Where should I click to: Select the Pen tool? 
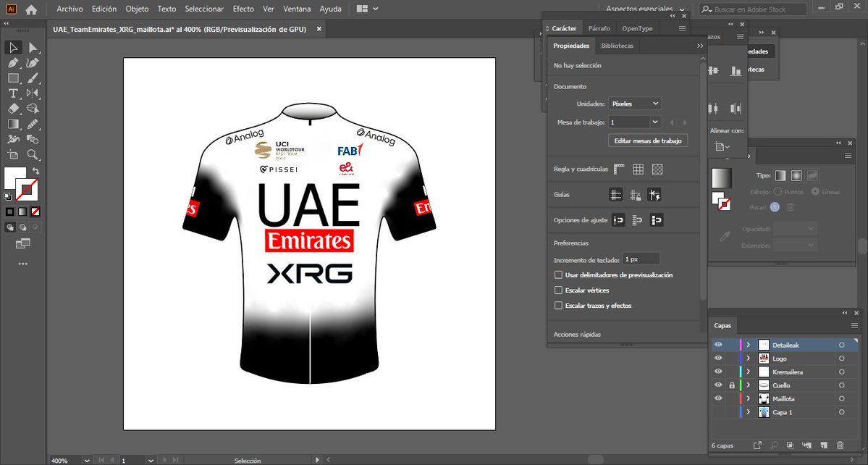click(x=13, y=63)
